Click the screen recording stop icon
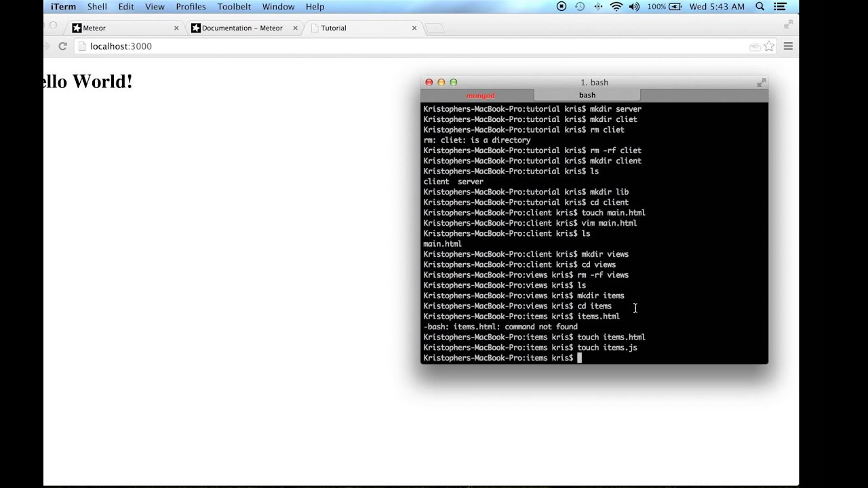The height and width of the screenshot is (488, 868). (x=561, y=7)
